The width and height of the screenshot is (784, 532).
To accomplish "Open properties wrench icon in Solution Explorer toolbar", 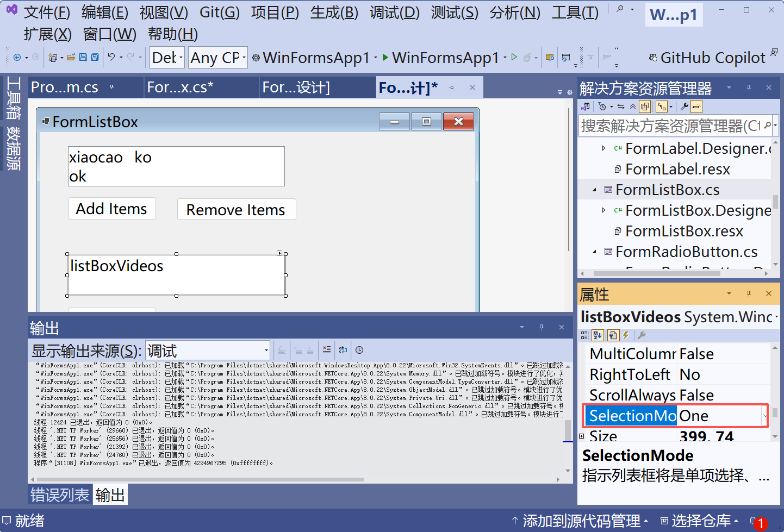I will pyautogui.click(x=685, y=107).
